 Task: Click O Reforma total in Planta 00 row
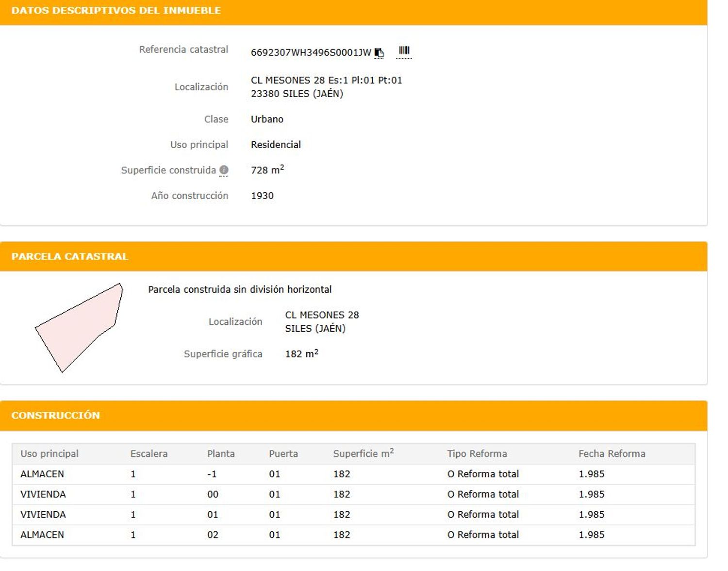pyautogui.click(x=483, y=494)
